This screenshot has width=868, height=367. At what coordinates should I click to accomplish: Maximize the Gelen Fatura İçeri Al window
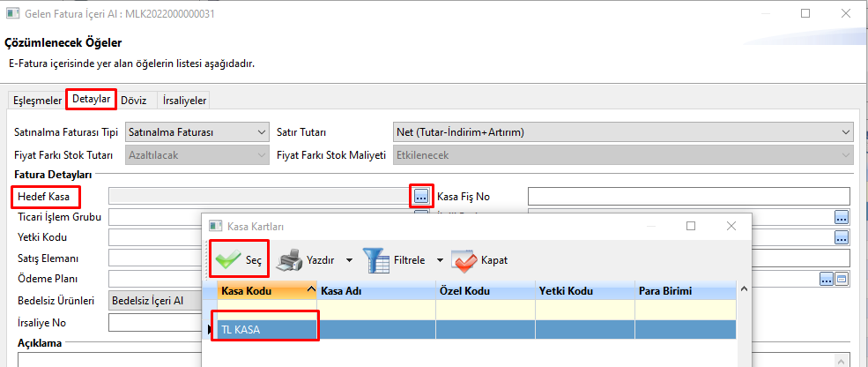pyautogui.click(x=805, y=13)
